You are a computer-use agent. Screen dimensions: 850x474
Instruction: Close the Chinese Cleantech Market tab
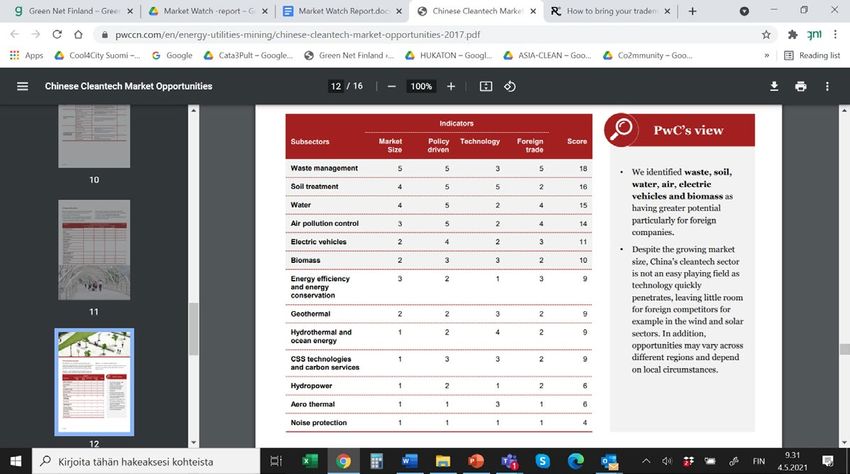tap(533, 11)
